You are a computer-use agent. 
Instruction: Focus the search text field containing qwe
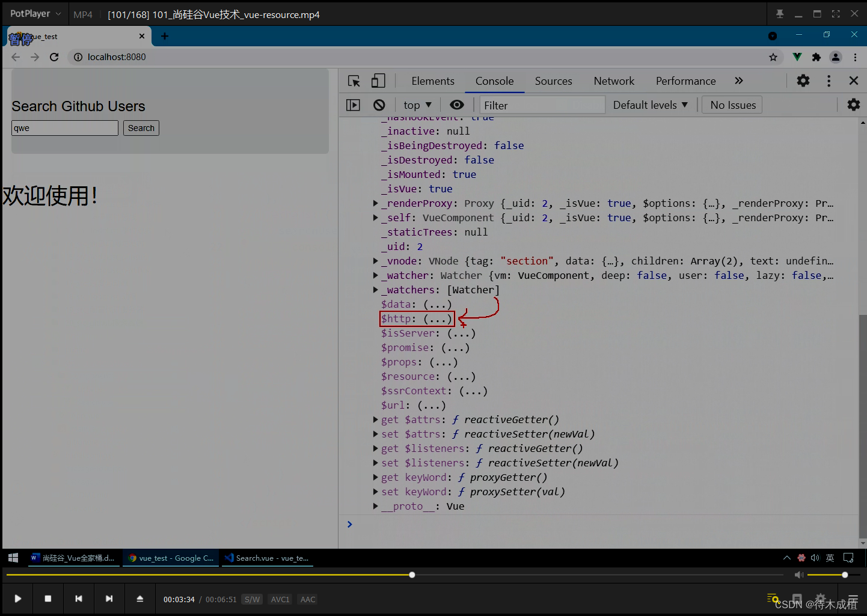[x=65, y=128]
